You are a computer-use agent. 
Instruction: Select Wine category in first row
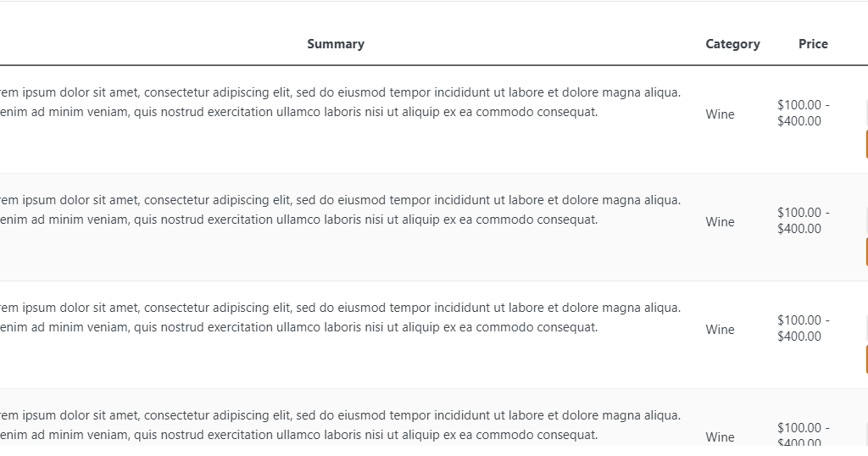click(720, 114)
